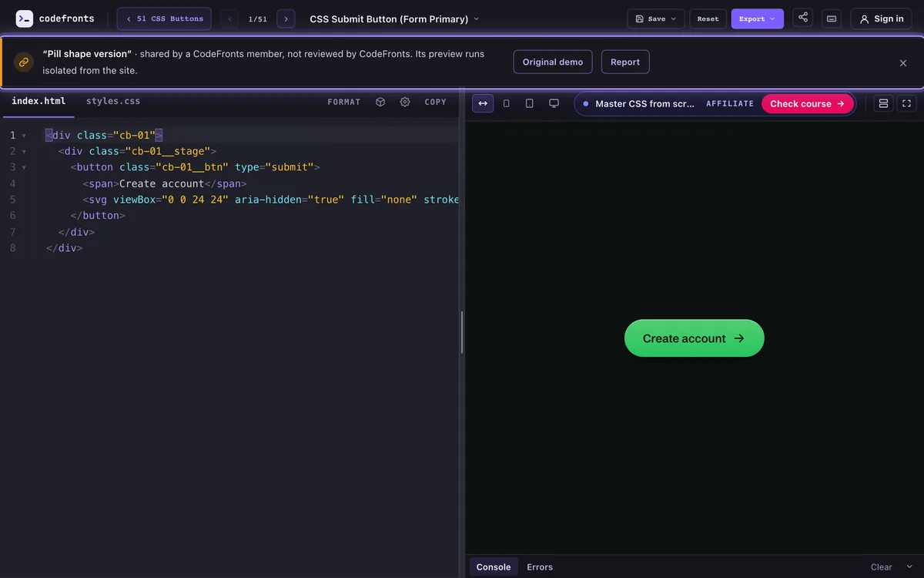Viewport: 924px width, 578px height.
Task: Dismiss the shared-version banner
Action: click(903, 62)
